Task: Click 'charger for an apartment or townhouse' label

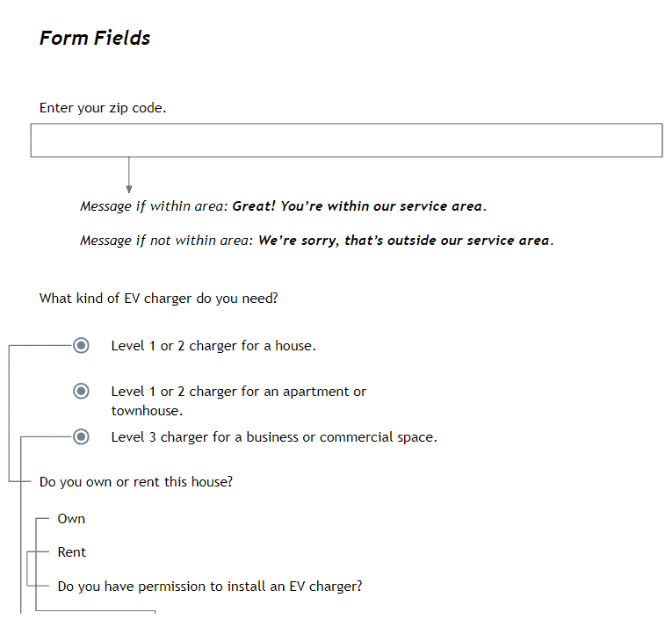Action: 239,401
